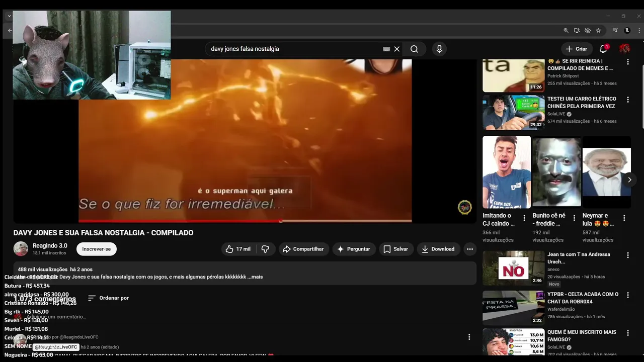
Task: Open more actions ellipsis beside Download
Action: [469, 249]
